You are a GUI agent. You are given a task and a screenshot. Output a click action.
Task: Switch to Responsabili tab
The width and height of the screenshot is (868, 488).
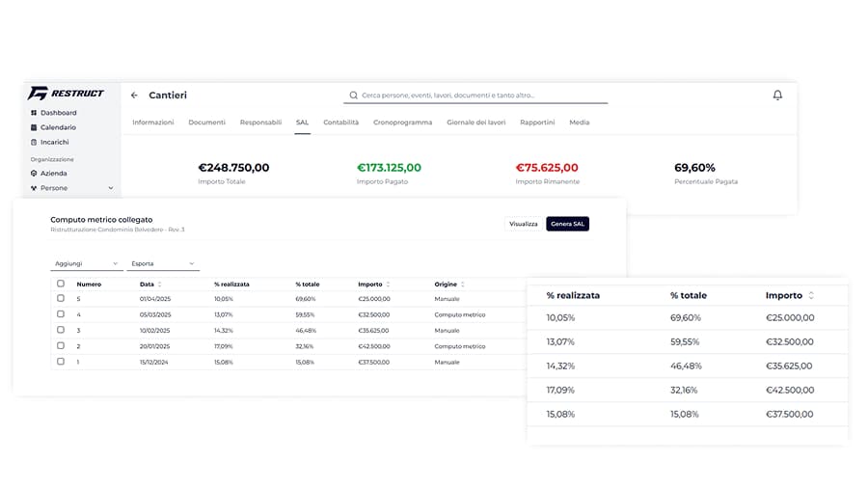coord(260,122)
